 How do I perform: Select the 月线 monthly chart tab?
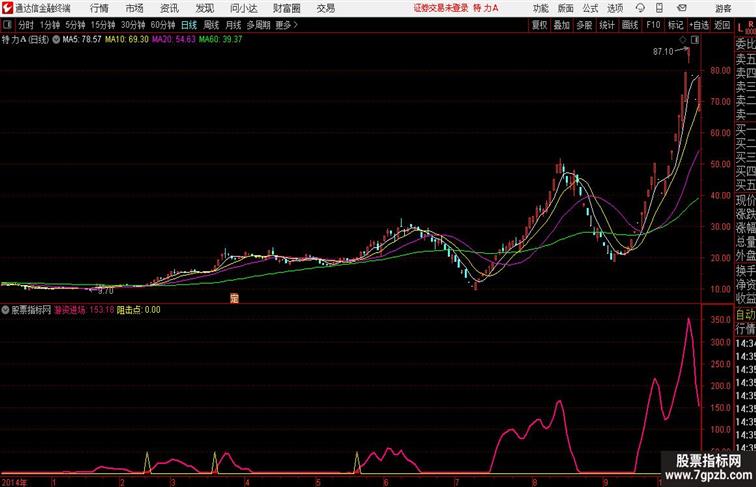[233, 25]
